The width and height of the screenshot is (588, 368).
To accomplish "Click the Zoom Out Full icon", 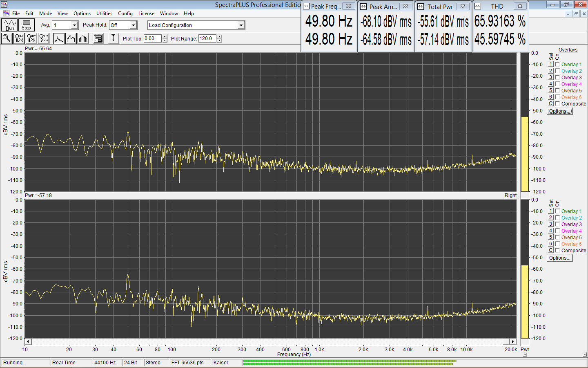I will coord(44,38).
